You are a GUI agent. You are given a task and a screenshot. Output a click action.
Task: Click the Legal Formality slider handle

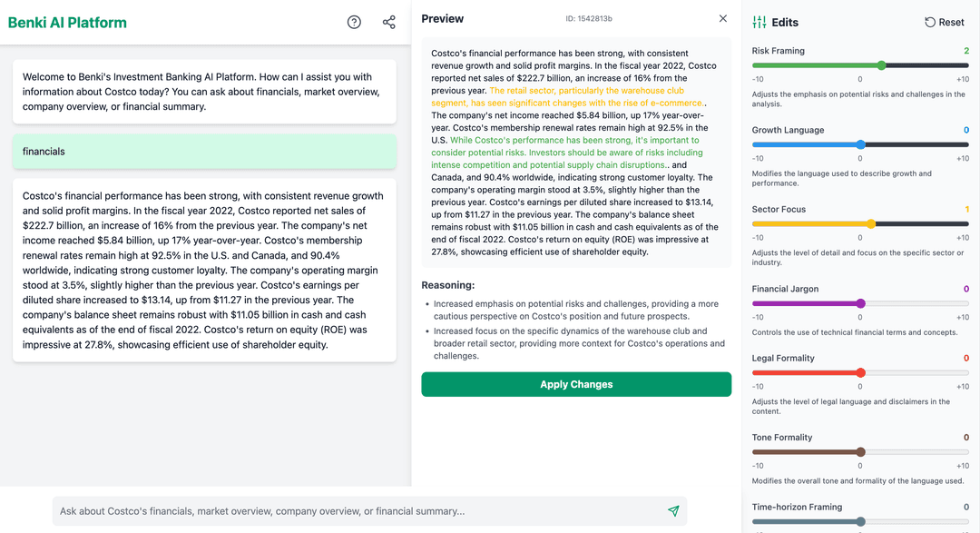tap(860, 372)
